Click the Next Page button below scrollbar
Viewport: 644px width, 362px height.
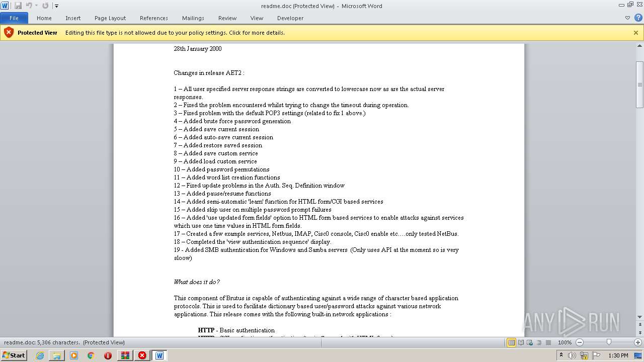[640, 333]
